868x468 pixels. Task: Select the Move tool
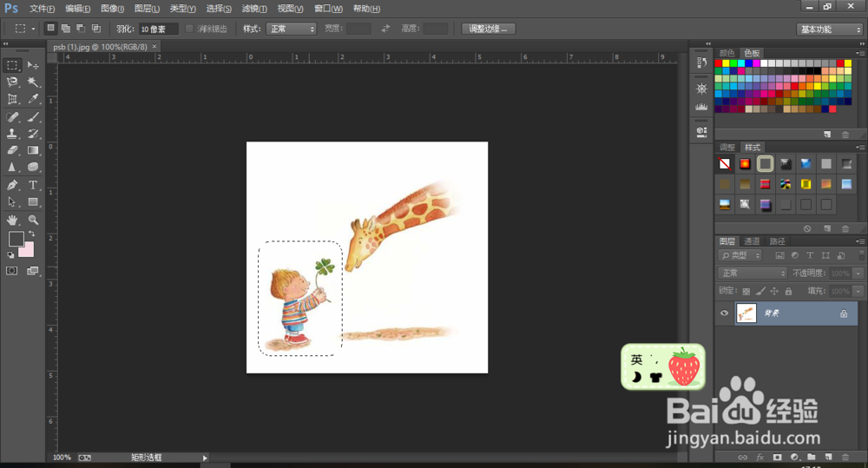pos(33,65)
